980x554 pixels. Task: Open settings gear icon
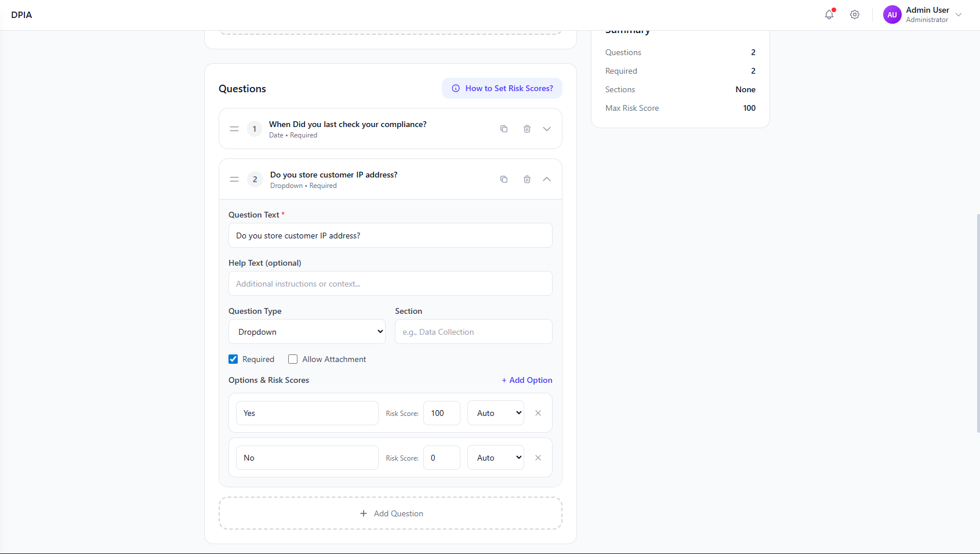click(x=855, y=15)
